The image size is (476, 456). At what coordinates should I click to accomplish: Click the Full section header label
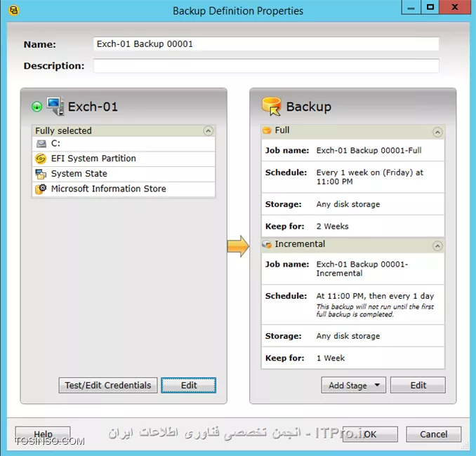[x=282, y=130]
